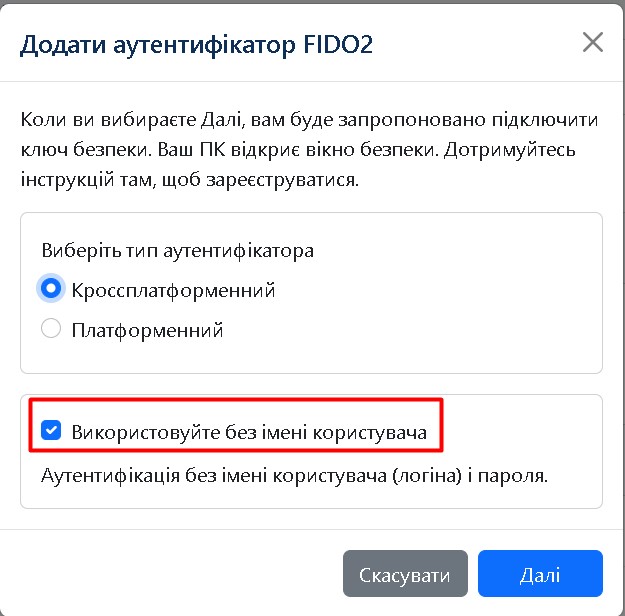
Task: Continue with the Далі button
Action: tap(539, 575)
